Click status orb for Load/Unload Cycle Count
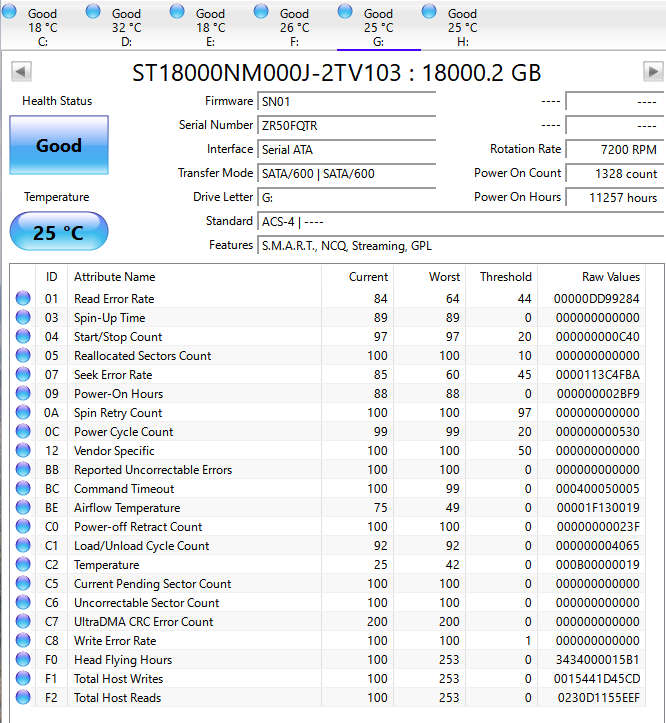This screenshot has width=666, height=723. (x=23, y=545)
